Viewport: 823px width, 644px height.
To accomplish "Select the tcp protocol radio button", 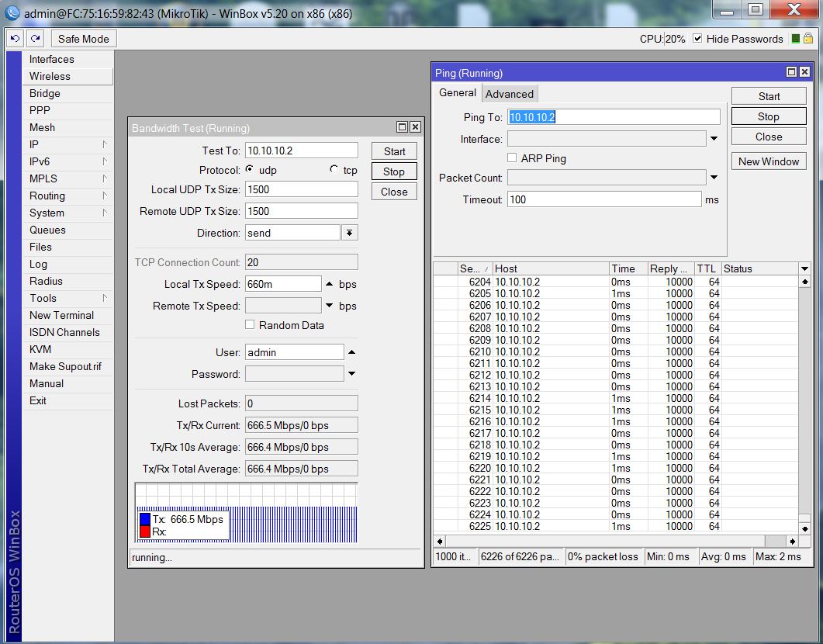I will [334, 169].
